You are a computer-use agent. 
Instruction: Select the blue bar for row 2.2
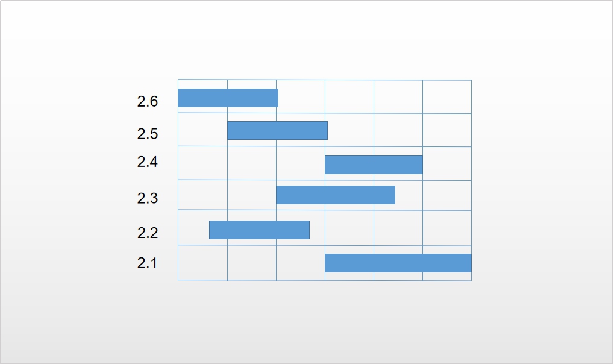click(259, 230)
